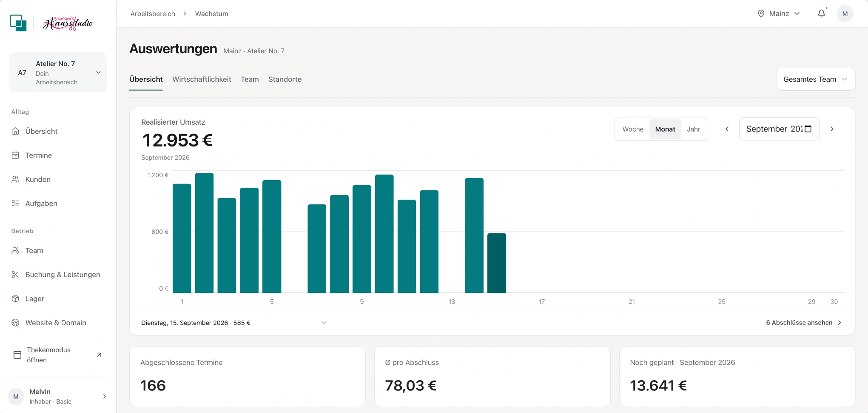
Task: Open the Abgeschlossene Termine 166 card
Action: [x=247, y=376]
